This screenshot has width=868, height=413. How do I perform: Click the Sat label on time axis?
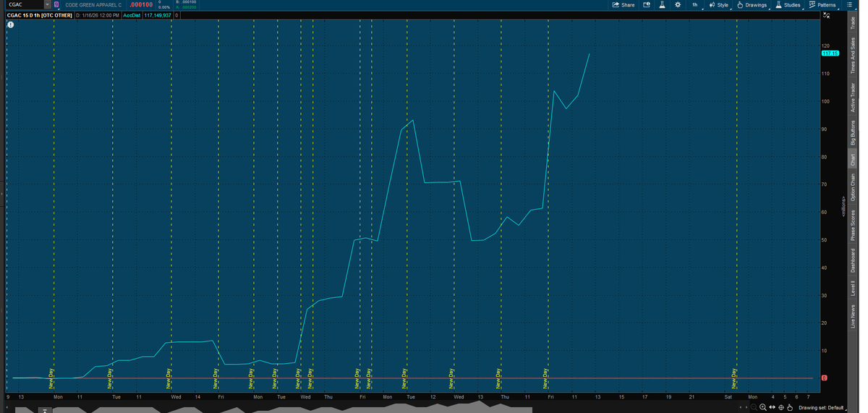(x=728, y=397)
